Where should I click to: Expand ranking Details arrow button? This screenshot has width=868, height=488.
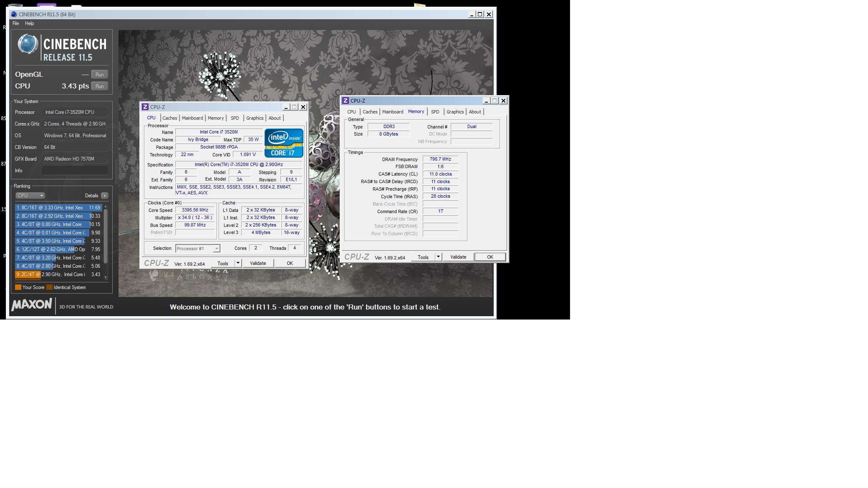tap(105, 196)
